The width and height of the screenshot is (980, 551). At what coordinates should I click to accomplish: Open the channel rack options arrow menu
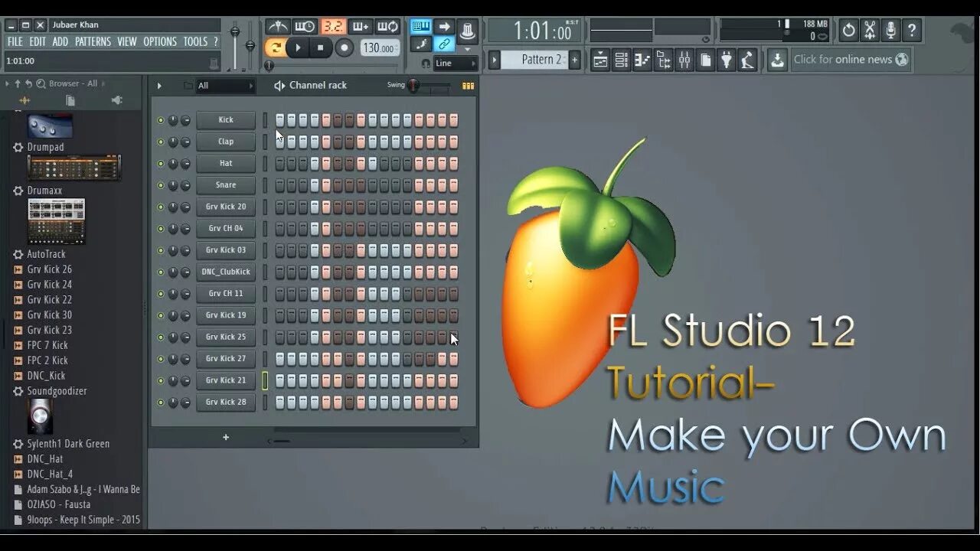coord(159,86)
